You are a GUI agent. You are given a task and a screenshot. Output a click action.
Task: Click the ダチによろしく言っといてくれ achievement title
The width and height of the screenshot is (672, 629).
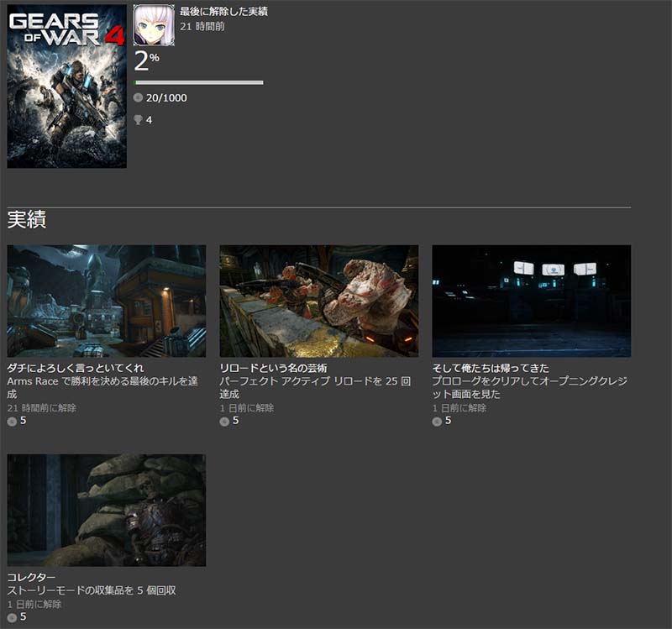coord(76,368)
